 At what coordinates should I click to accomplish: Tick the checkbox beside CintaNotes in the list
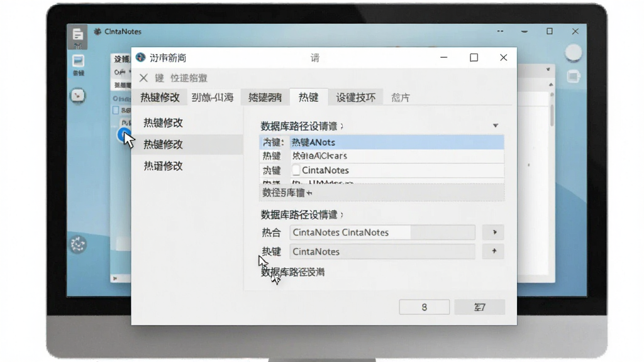pyautogui.click(x=296, y=170)
